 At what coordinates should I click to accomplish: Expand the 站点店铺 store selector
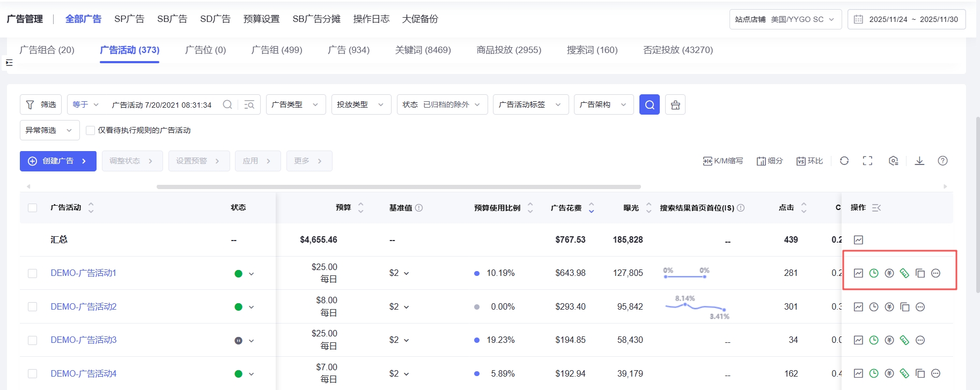785,19
